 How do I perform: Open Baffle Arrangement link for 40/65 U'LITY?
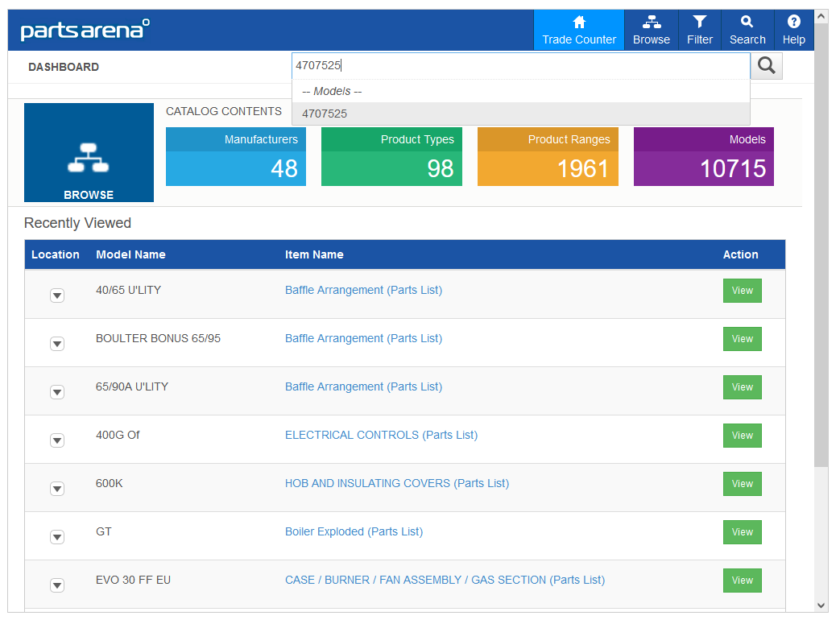[x=363, y=290]
